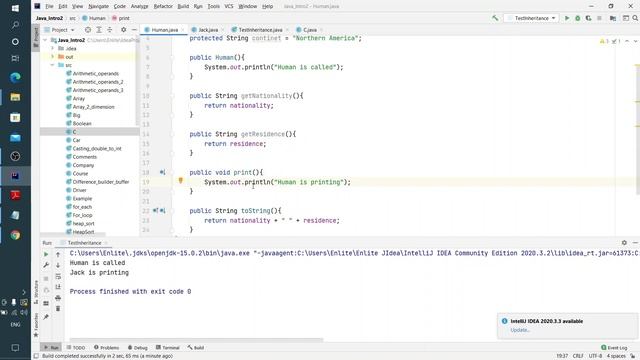Viewport: 640px width, 360px height.
Task: Open Run panel settings gear icon
Action: click(x=624, y=242)
